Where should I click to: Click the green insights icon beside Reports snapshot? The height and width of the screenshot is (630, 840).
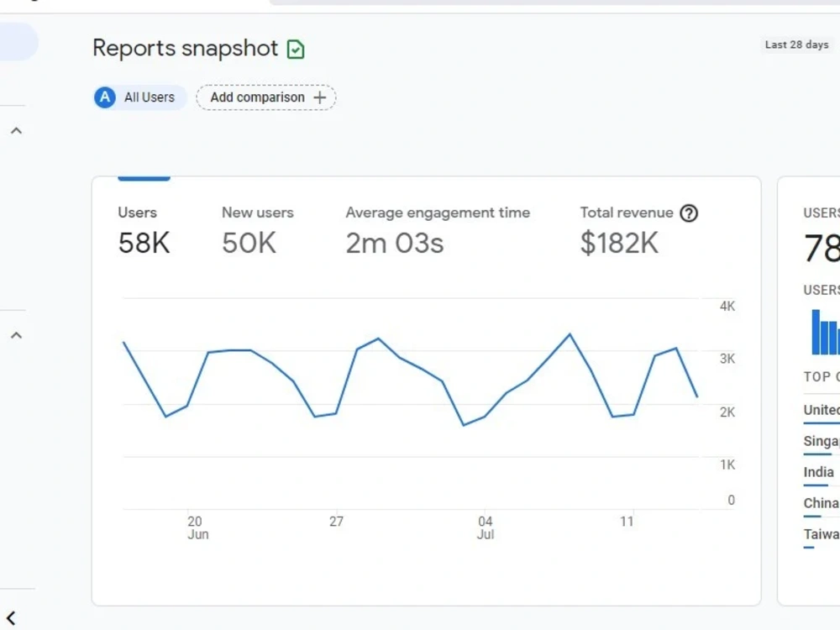(296, 50)
